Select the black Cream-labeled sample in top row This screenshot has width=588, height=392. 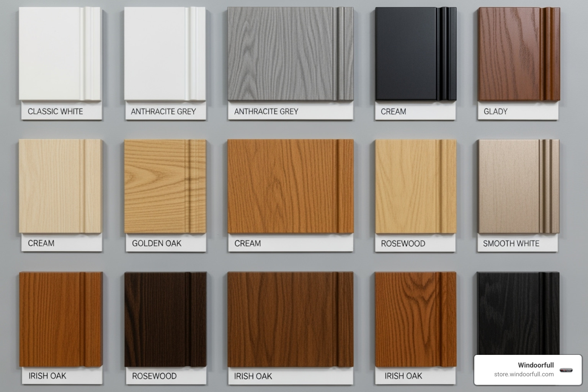coord(413,54)
